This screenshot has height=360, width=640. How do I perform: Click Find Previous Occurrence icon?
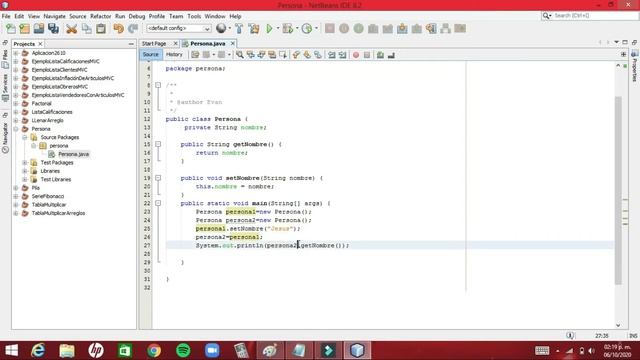click(251, 55)
